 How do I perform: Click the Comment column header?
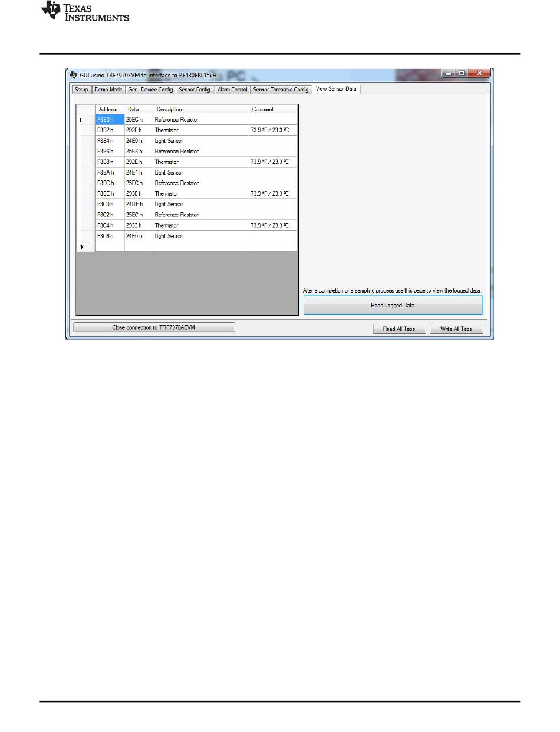(x=273, y=110)
